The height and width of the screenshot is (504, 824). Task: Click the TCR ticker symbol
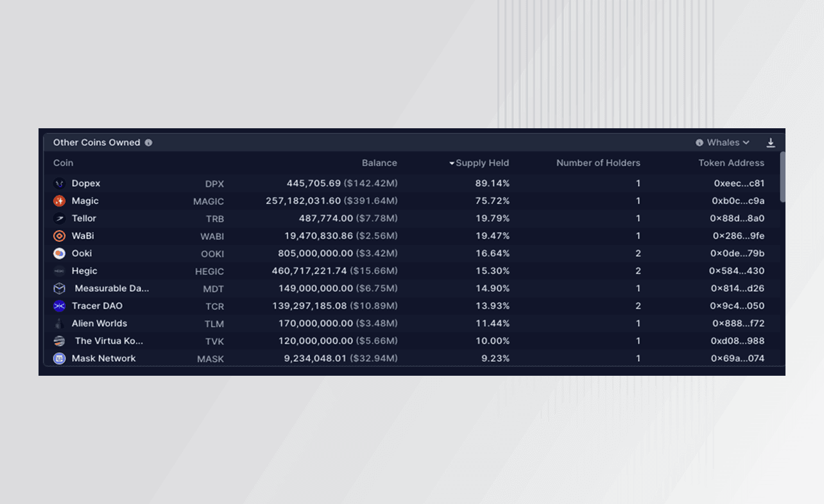pyautogui.click(x=215, y=307)
